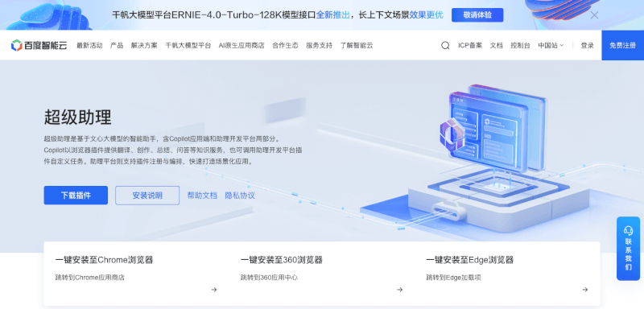
Task: Click the 安装说明 button
Action: pyautogui.click(x=147, y=196)
